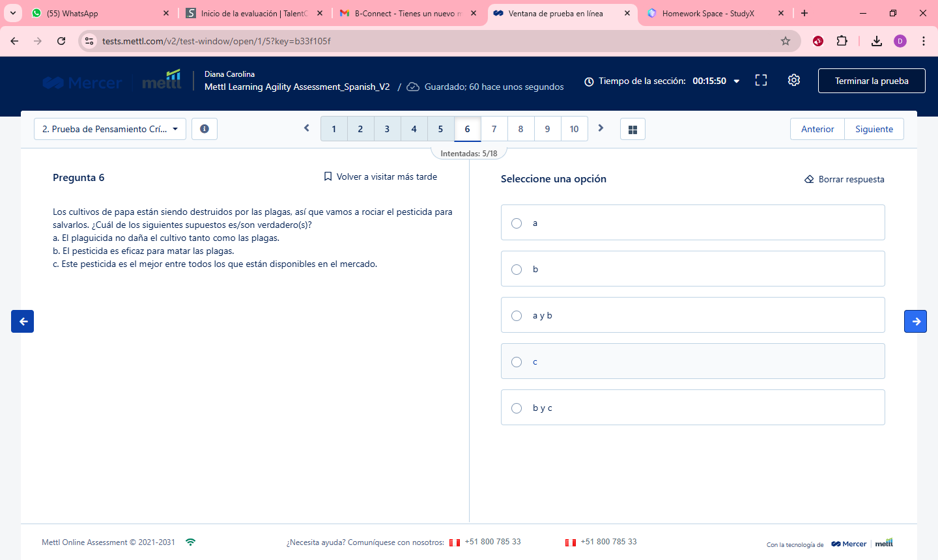This screenshot has width=938, height=560.
Task: Reload the page
Action: [x=61, y=41]
